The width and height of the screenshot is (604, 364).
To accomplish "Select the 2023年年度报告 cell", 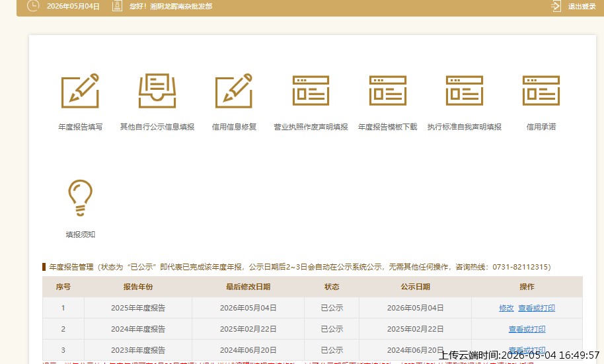I will pos(138,350).
